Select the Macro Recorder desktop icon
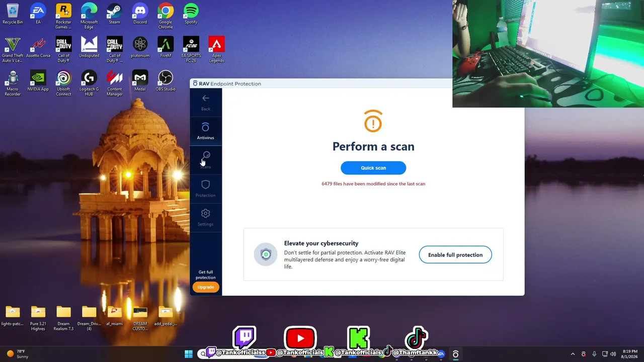 pyautogui.click(x=13, y=83)
